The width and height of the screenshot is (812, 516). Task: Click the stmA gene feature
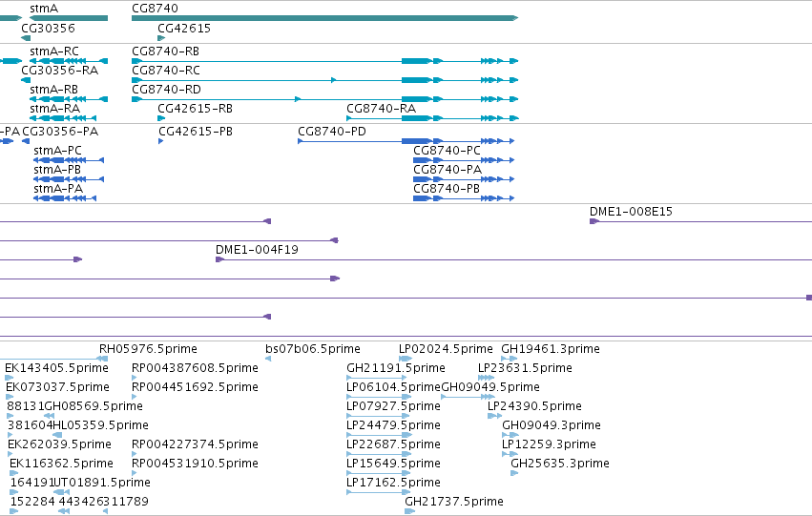(x=69, y=18)
